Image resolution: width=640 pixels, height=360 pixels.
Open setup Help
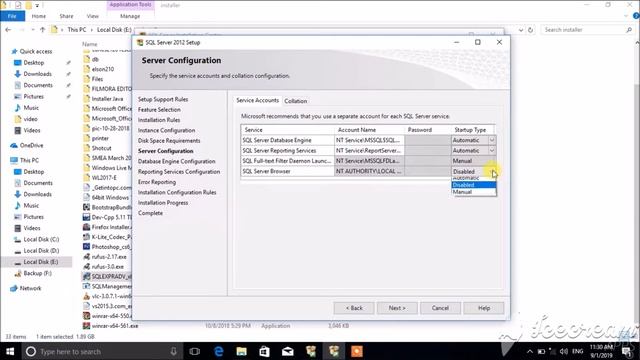coord(484,308)
